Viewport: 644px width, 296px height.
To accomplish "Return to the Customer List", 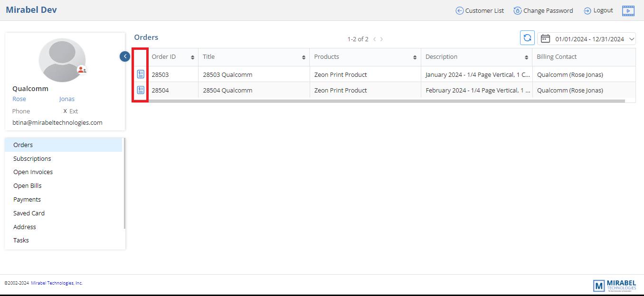I will pos(480,10).
